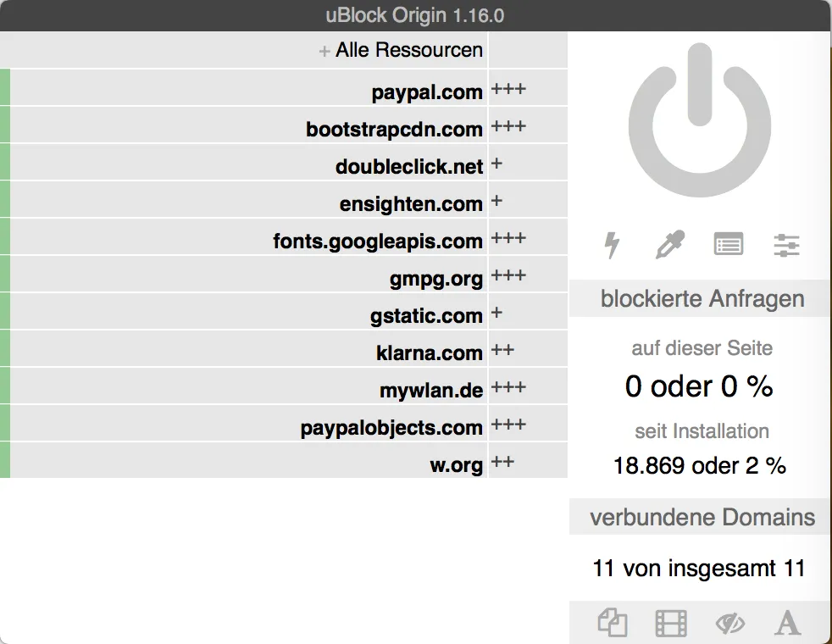This screenshot has width=832, height=644.
Task: Select the element picker eyedropper icon
Action: tap(670, 245)
